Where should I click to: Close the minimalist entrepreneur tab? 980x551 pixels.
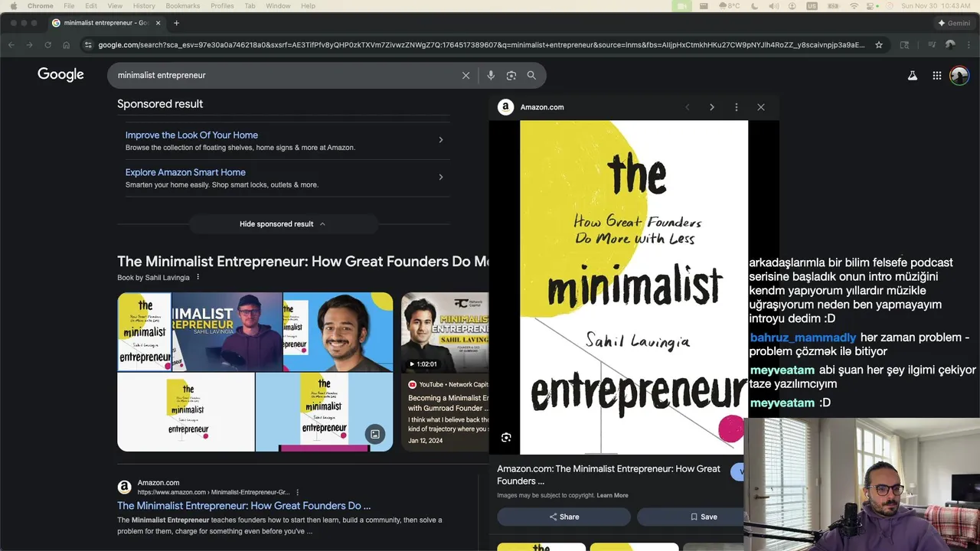158,23
